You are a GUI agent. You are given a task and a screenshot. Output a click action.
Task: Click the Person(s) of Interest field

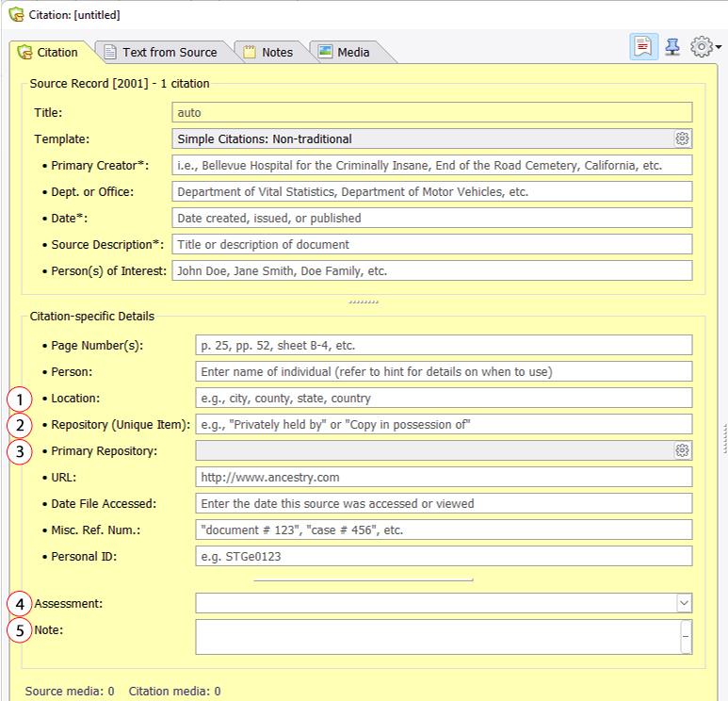(431, 270)
